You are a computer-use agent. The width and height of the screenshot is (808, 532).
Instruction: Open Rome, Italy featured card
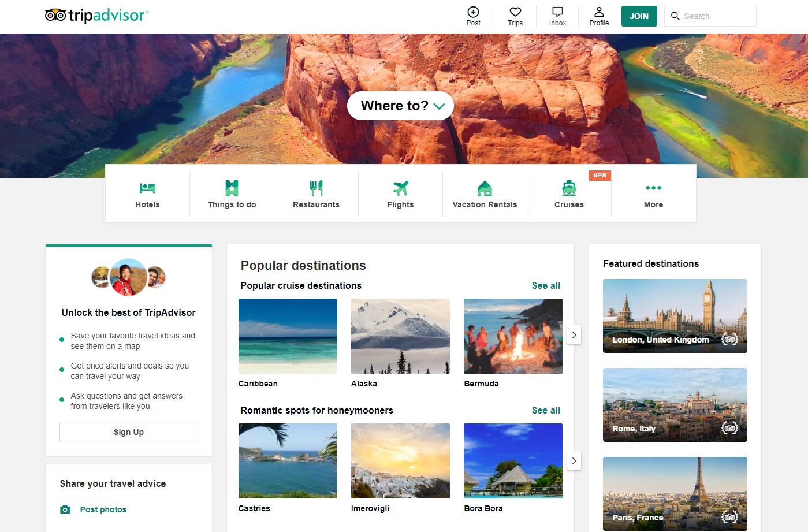(675, 405)
